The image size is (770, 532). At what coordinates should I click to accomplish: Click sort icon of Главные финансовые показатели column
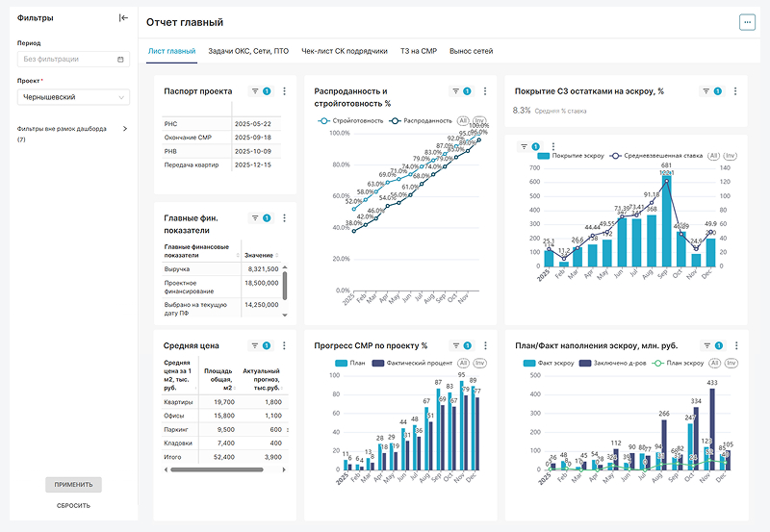238,255
